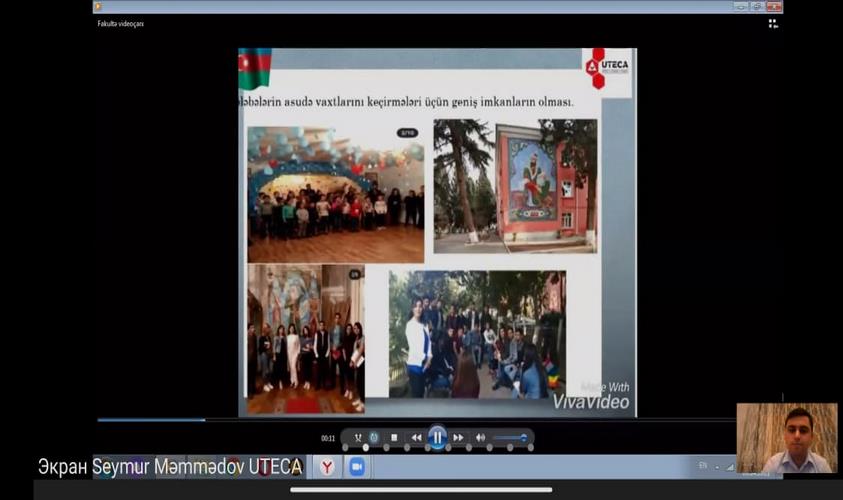This screenshot has height=500, width=843.
Task: Toggle shuffle mode in the player
Action: tap(357, 438)
